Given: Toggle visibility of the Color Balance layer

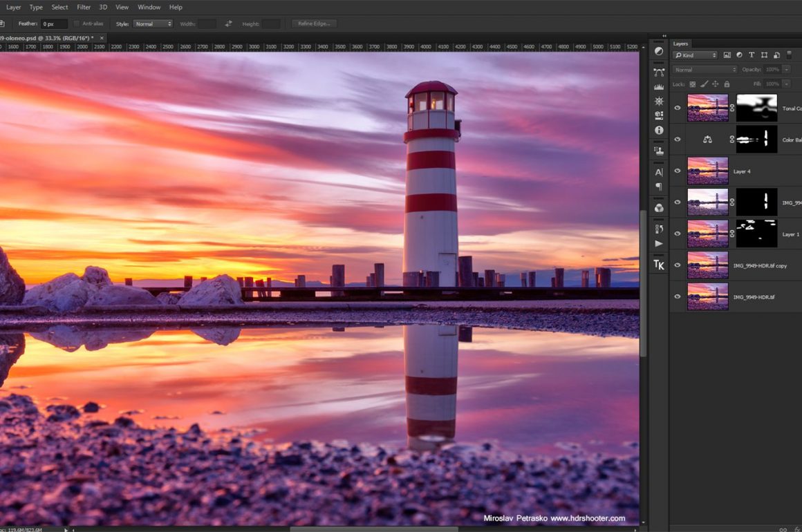Looking at the screenshot, I should tap(678, 140).
